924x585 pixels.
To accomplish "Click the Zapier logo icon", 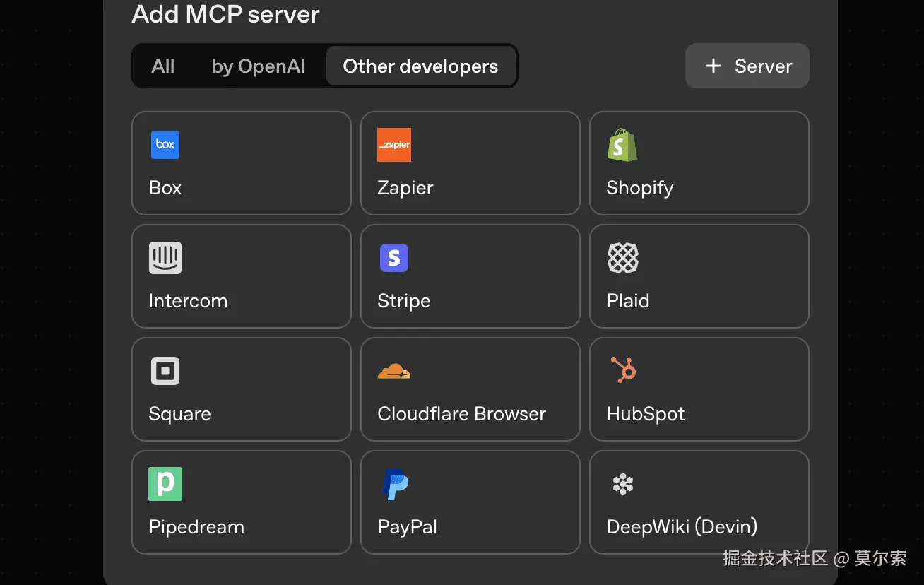I will (x=393, y=145).
